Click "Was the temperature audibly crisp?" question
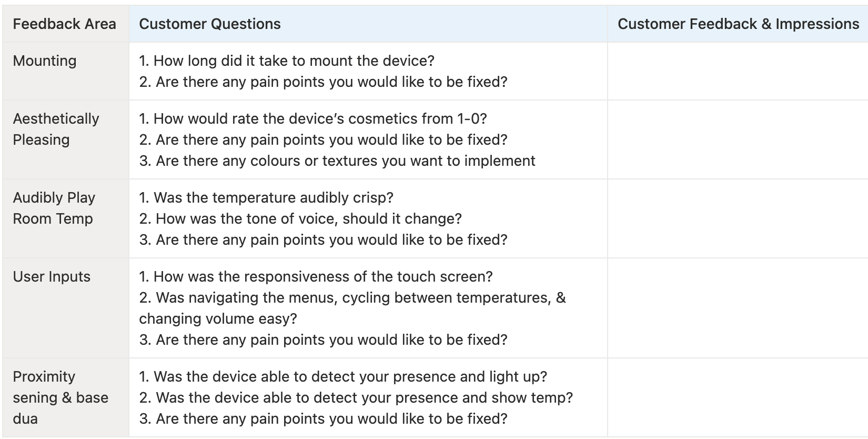Screen dimensions: 868x439 266,198
